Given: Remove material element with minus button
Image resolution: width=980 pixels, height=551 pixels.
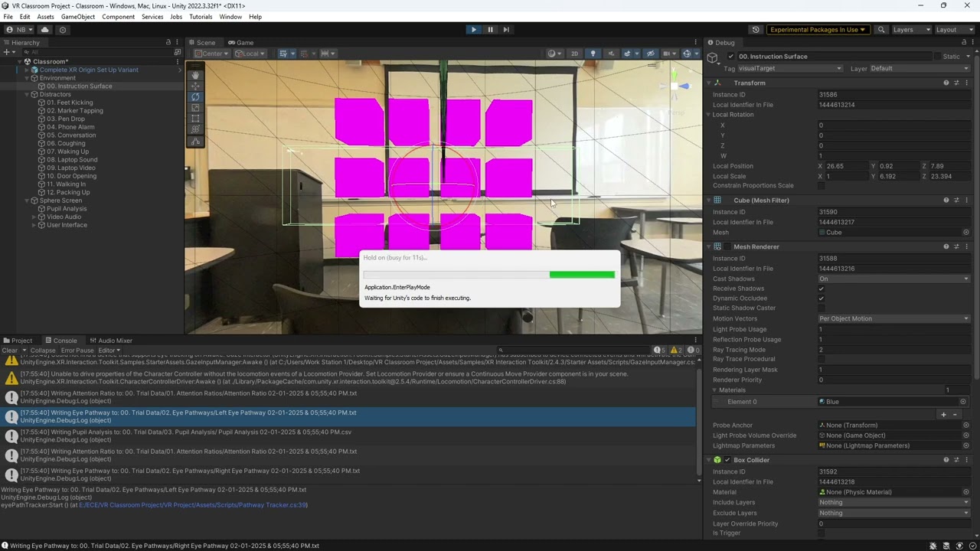Looking at the screenshot, I should [955, 415].
